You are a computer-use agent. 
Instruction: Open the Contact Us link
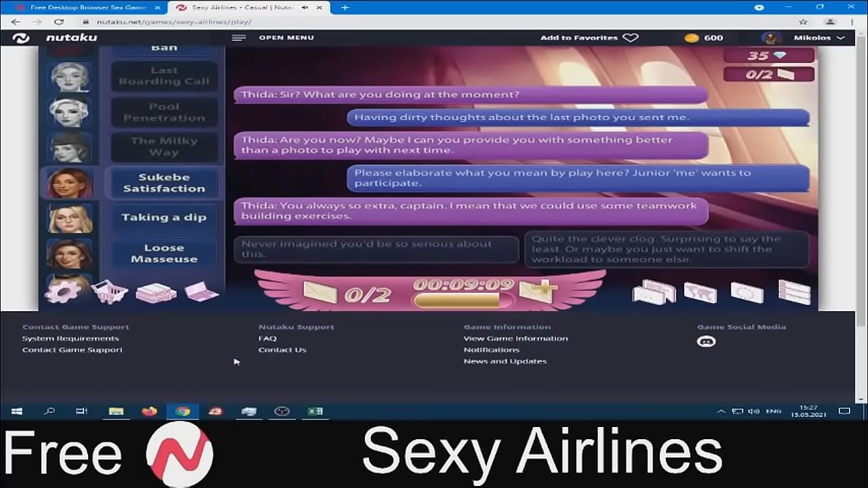point(282,350)
